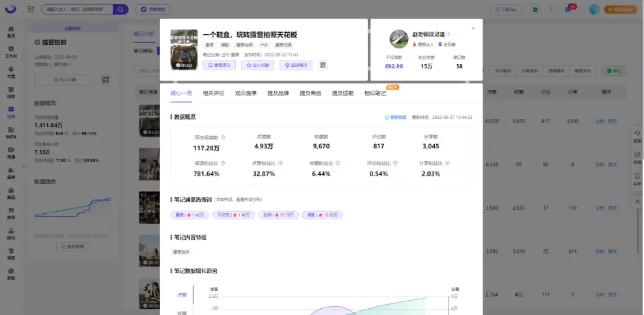The width and height of the screenshot is (644, 315).
Task: Open 商品 sidebar section
Action: point(11,193)
